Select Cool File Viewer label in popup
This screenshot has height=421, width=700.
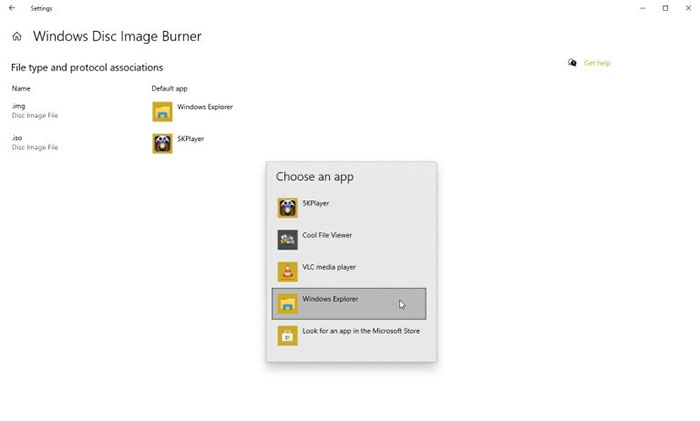coord(327,236)
